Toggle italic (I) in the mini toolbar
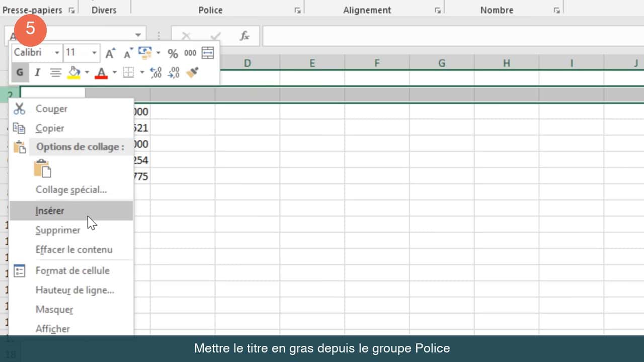 37,72
